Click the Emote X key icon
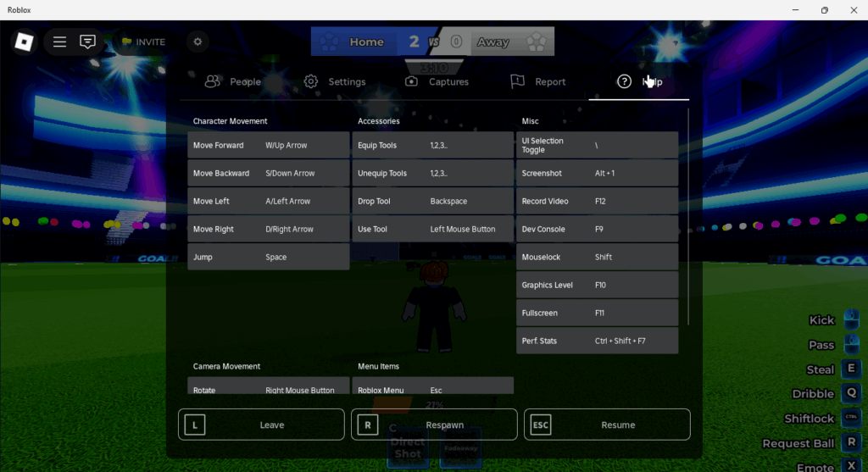Screen dimensions: 868x472 click(851, 466)
